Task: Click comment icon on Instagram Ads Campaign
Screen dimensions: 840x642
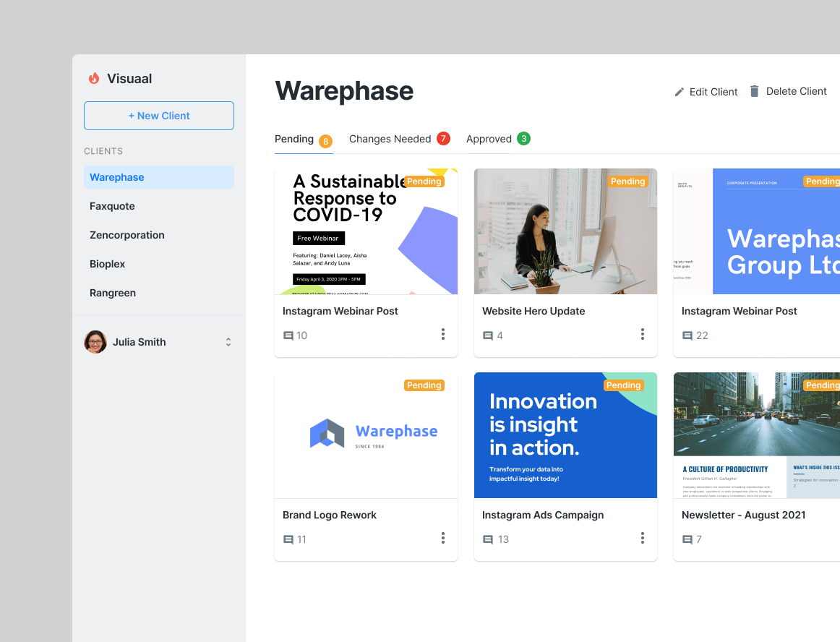Action: (x=488, y=540)
